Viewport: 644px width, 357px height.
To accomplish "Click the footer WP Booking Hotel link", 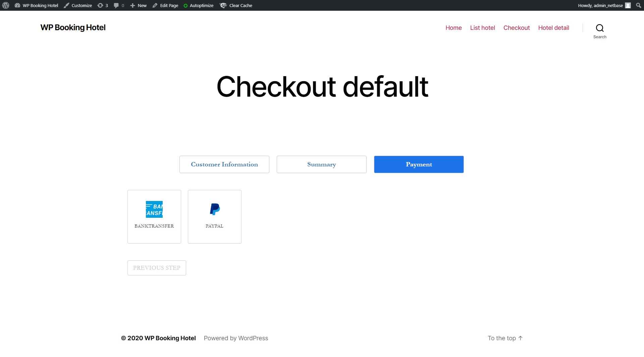I will (x=170, y=338).
